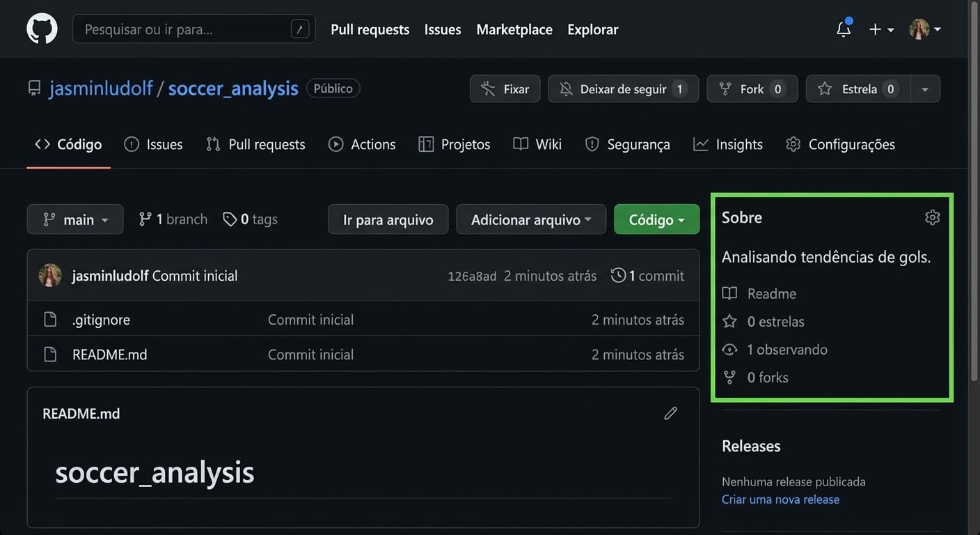Open Sobre settings gear icon
The image size is (980, 535).
pos(933,217)
